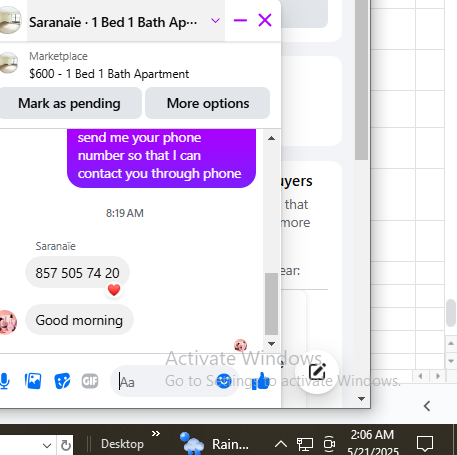Open the Rain weather widget in taskbar
This screenshot has height=455, width=457.
(214, 443)
